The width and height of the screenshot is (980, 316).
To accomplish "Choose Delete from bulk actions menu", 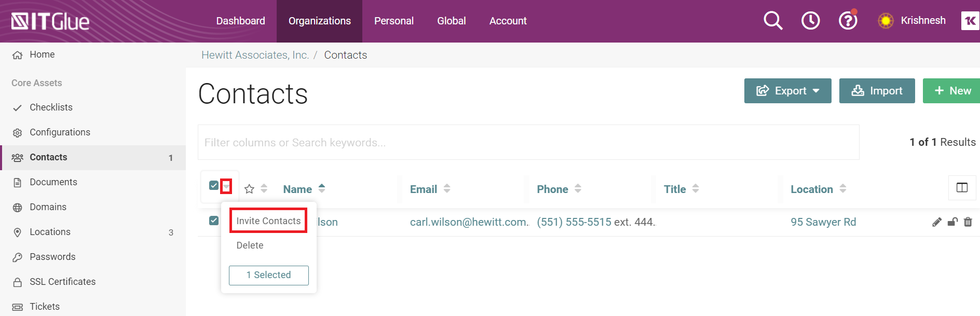I will (x=250, y=245).
